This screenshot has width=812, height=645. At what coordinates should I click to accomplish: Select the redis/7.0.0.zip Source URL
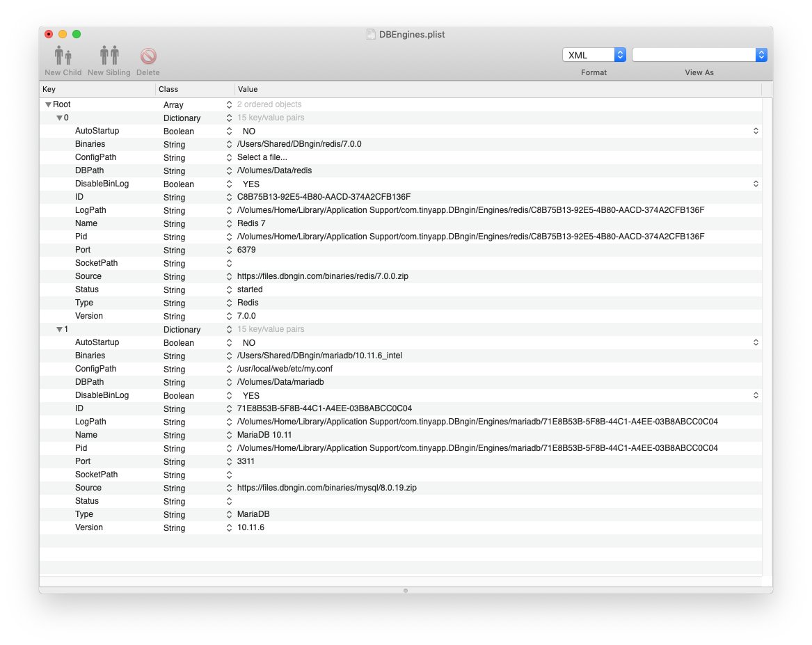click(323, 276)
